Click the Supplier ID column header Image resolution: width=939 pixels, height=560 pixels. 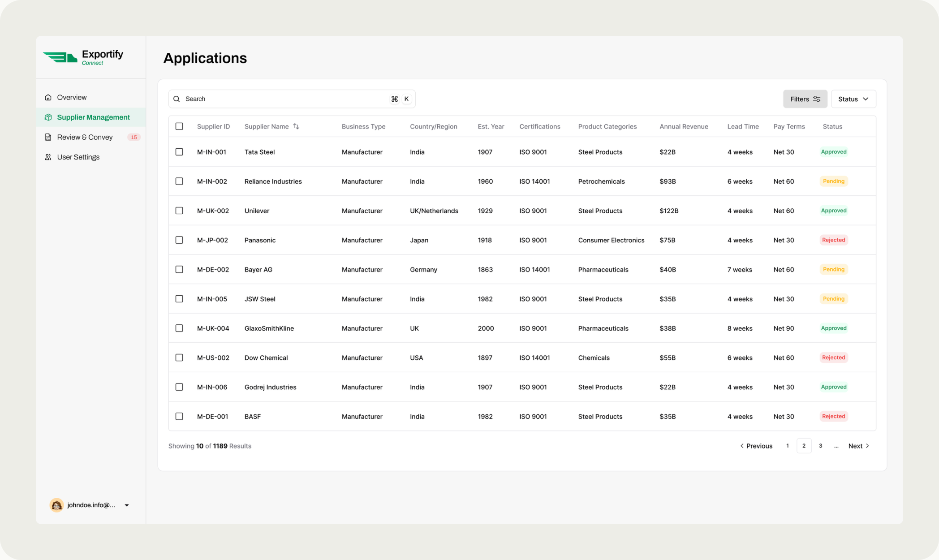point(213,127)
